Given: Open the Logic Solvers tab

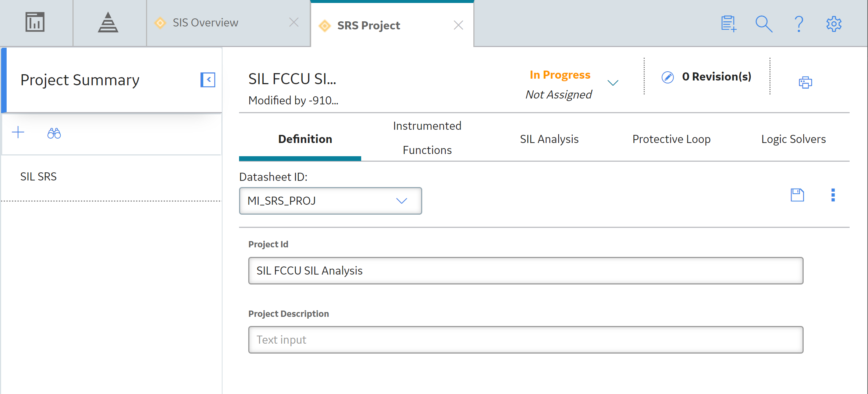Looking at the screenshot, I should tap(793, 139).
